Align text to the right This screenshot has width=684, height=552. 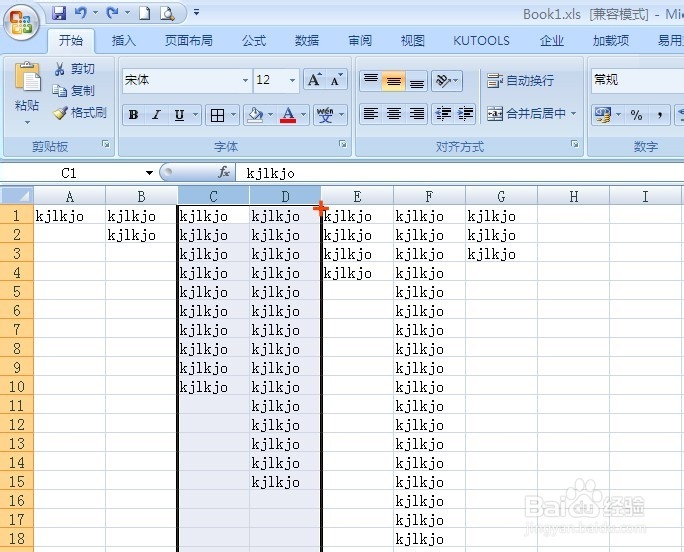tap(417, 114)
